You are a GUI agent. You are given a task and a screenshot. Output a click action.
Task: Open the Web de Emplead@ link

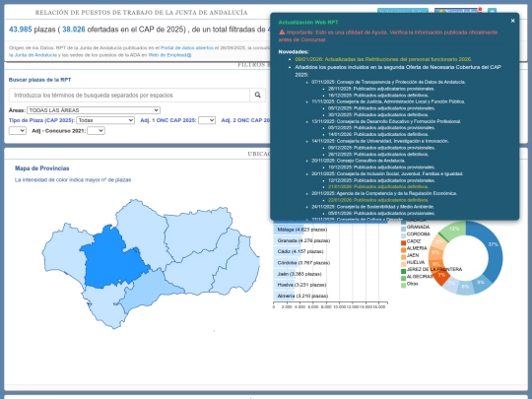pyautogui.click(x=170, y=55)
